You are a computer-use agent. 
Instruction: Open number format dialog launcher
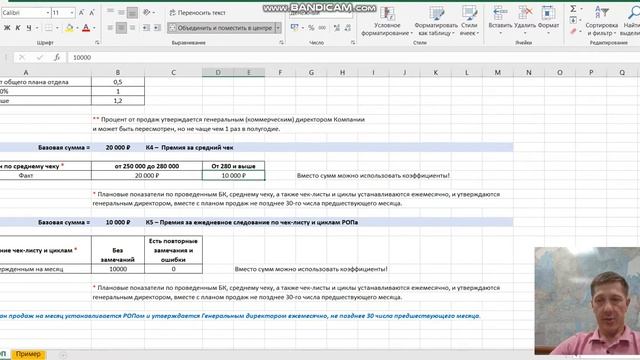tap(353, 42)
